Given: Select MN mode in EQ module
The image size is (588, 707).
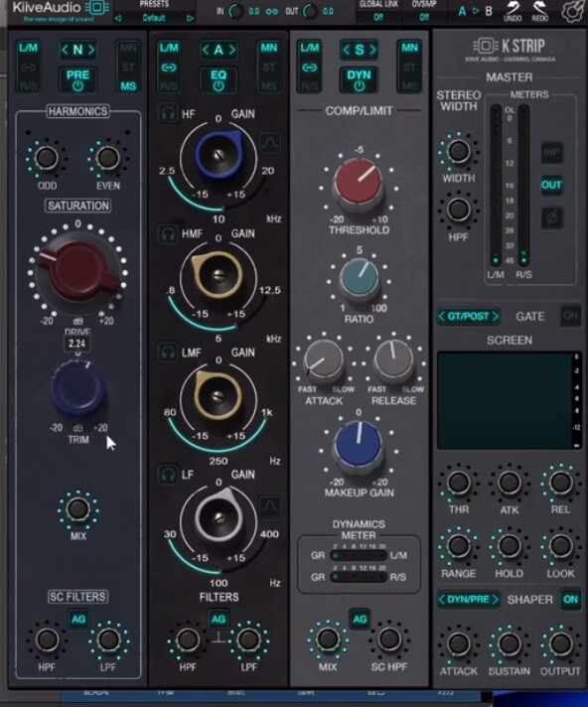Looking at the screenshot, I should pyautogui.click(x=269, y=48).
